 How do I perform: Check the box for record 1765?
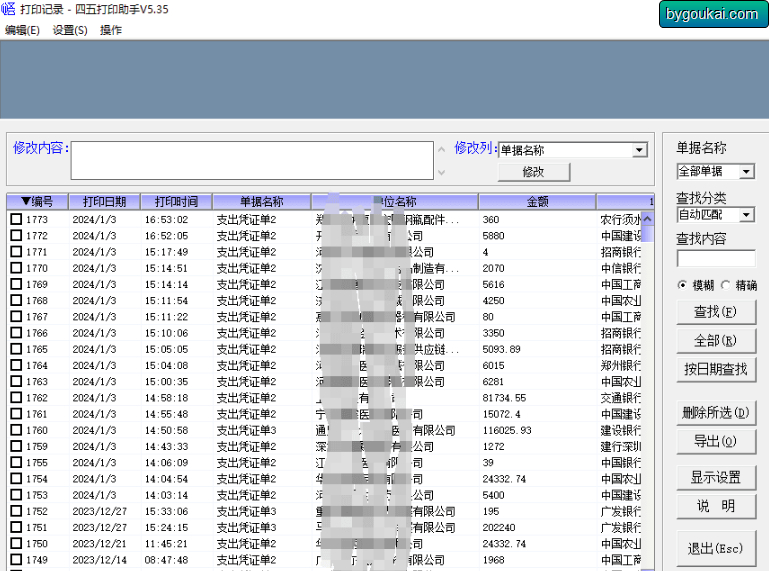16,348
